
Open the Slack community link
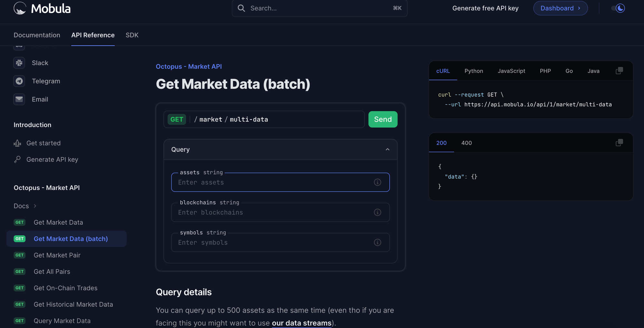point(40,63)
